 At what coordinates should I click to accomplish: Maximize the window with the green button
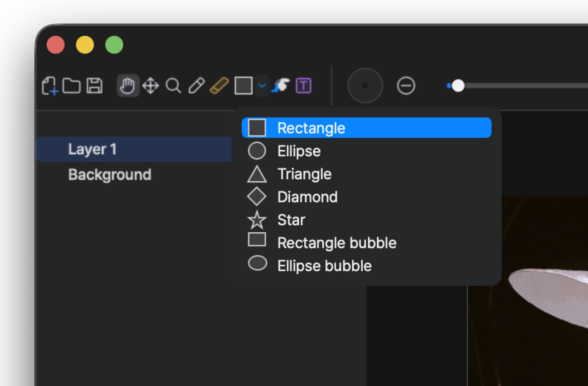point(114,45)
